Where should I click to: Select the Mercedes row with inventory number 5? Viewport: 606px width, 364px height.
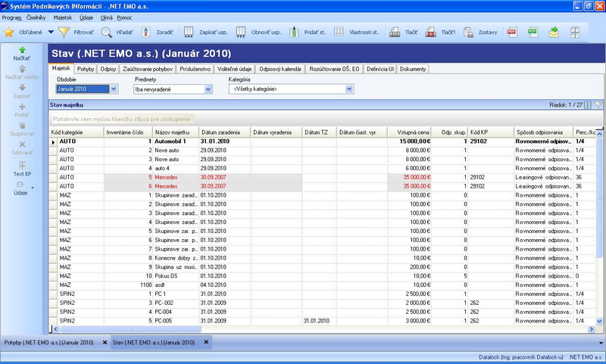(323, 178)
